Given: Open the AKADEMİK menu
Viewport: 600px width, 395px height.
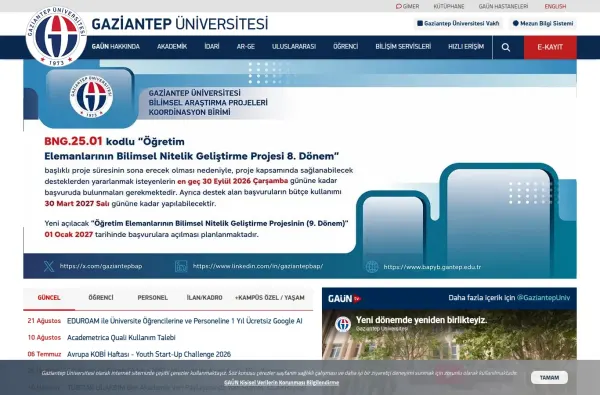Looking at the screenshot, I should click(172, 47).
